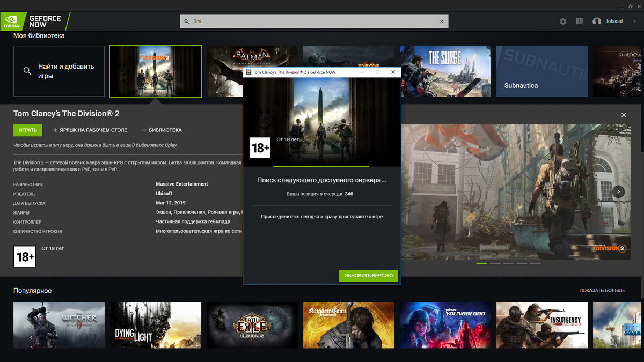
Task: Open the Insurgency Sandstorm tile
Action: [x=542, y=325]
